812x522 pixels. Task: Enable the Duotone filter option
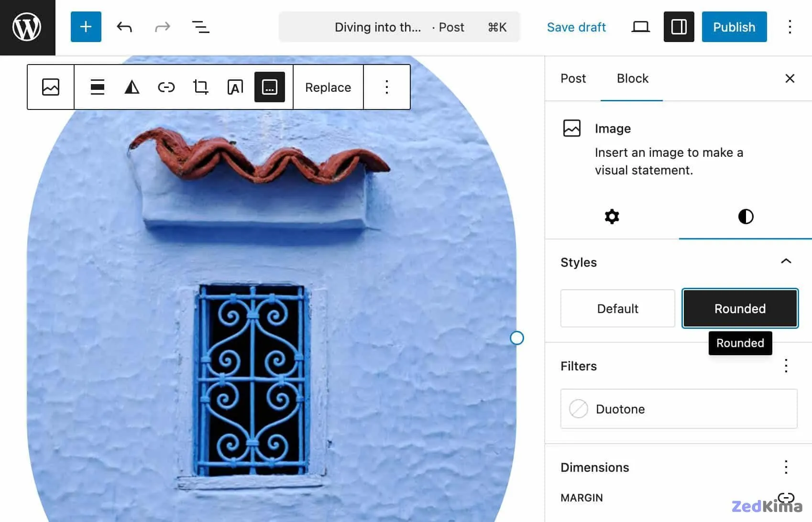coord(678,409)
